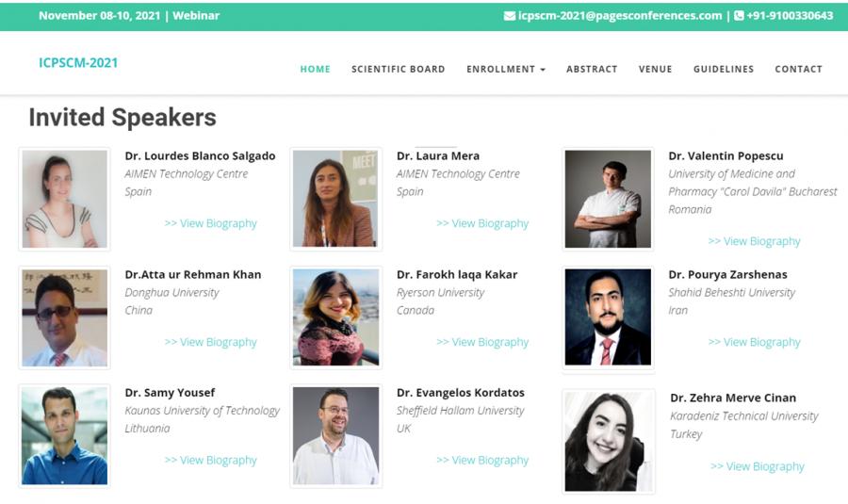View Biography of Dr. Atta ur Rehman Khan
This screenshot has height=504, width=848.
pyautogui.click(x=210, y=342)
